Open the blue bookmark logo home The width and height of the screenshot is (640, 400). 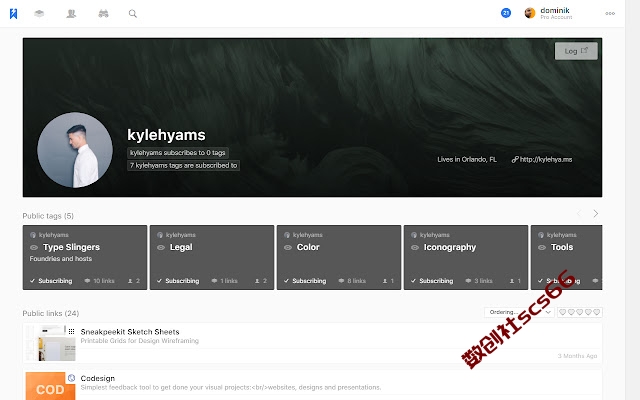pyautogui.click(x=13, y=13)
